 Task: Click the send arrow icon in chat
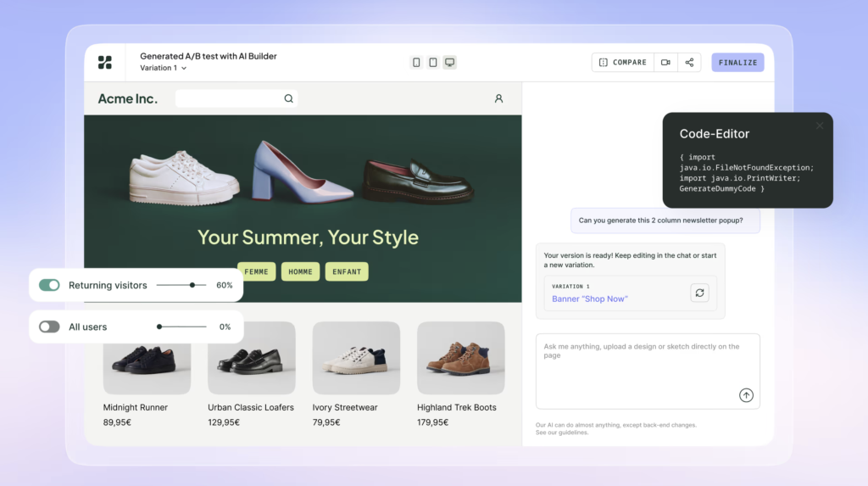746,395
